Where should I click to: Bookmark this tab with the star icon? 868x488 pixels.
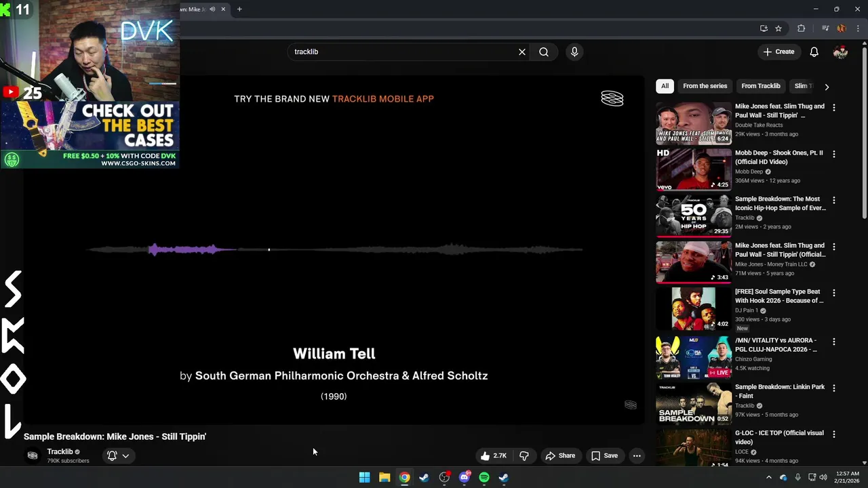[778, 28]
